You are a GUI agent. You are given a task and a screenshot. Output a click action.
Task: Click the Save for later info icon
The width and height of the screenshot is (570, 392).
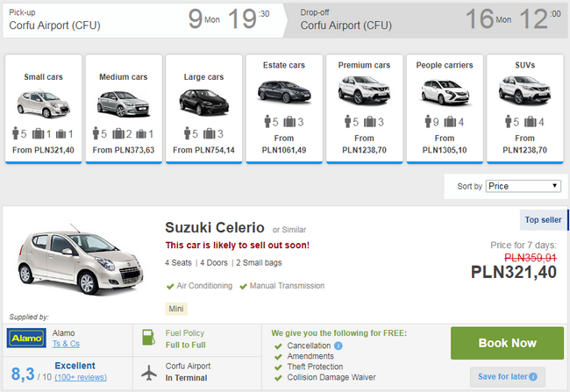click(533, 377)
